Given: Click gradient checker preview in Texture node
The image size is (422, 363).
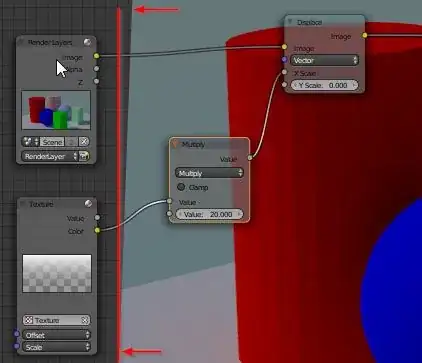Looking at the screenshot, I should pyautogui.click(x=57, y=274).
